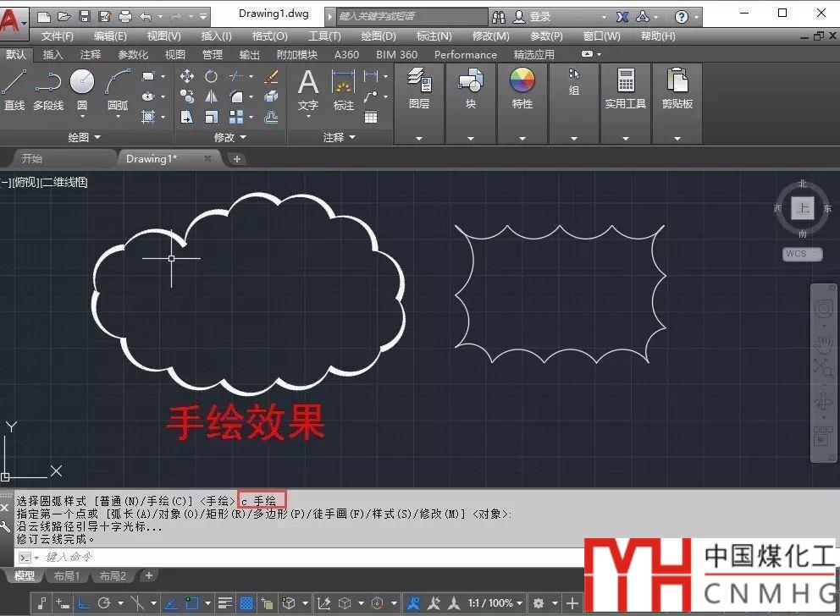Expand the 绘图 panel dropdown

coord(97,137)
